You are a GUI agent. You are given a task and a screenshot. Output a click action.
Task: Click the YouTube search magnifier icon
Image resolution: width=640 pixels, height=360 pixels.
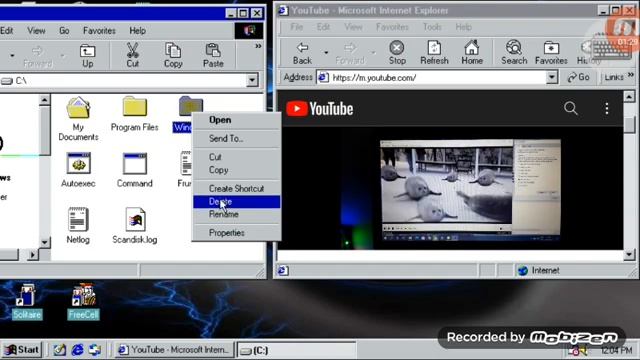click(x=571, y=108)
